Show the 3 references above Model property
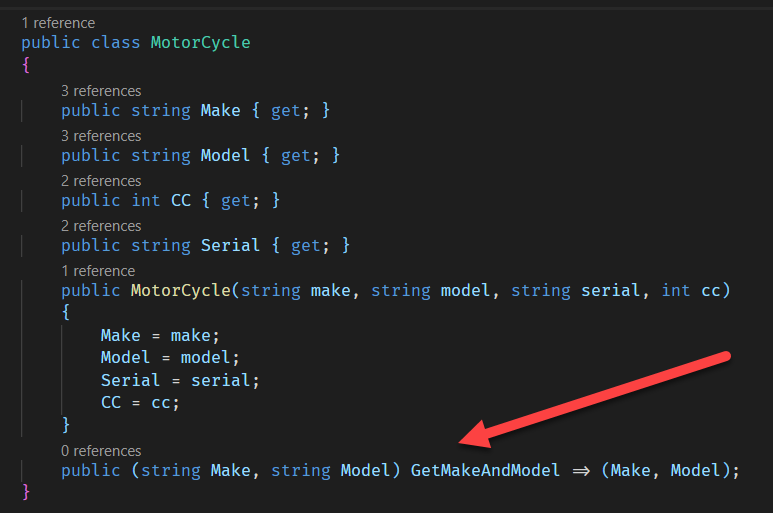 (x=100, y=136)
